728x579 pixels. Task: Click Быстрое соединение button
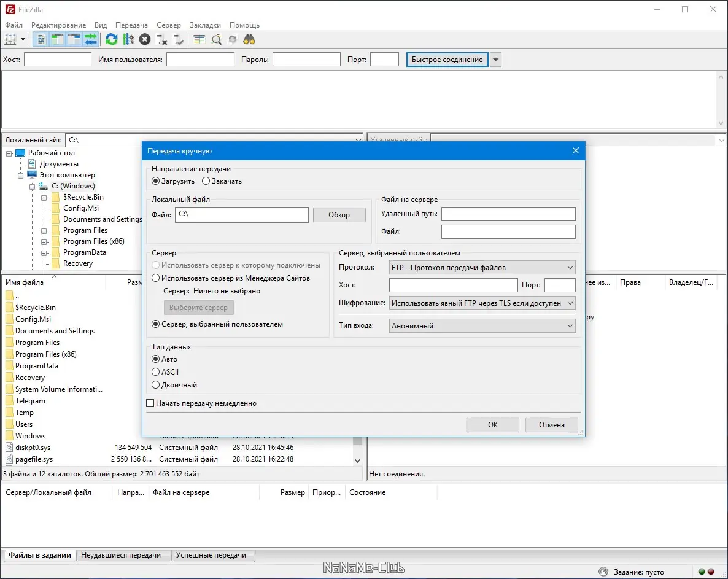(x=447, y=60)
